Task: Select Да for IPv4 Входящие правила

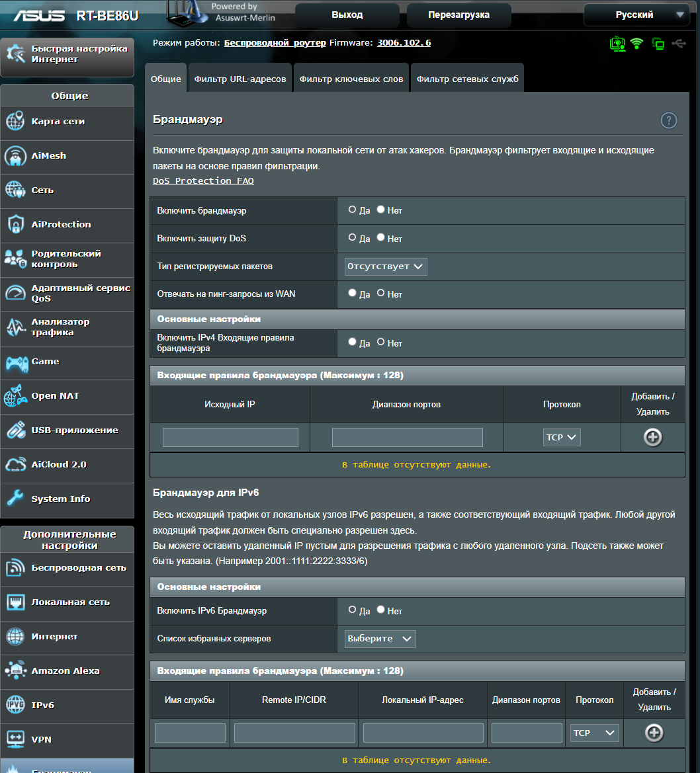Action: pyautogui.click(x=352, y=342)
